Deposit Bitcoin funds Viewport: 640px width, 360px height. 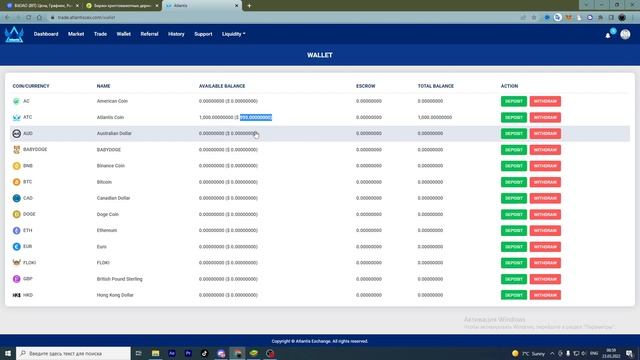tap(514, 182)
